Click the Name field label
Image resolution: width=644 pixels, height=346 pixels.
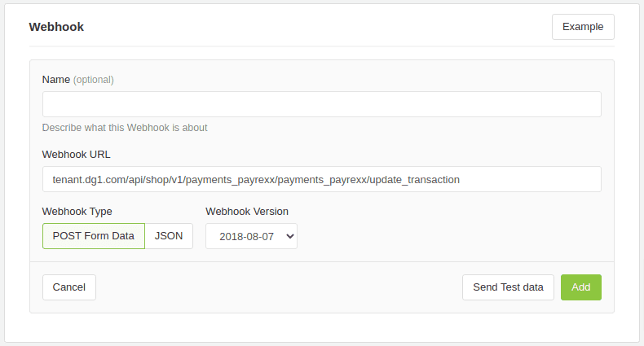(56, 80)
